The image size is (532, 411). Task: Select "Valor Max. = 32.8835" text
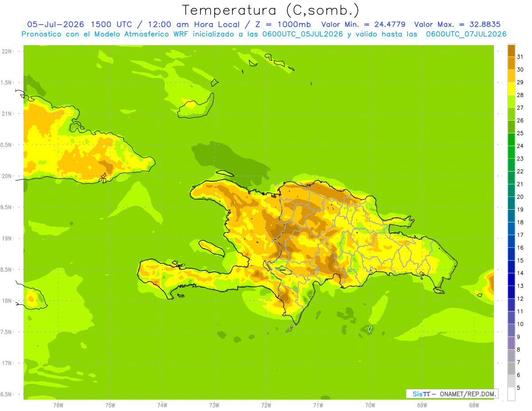(x=457, y=24)
